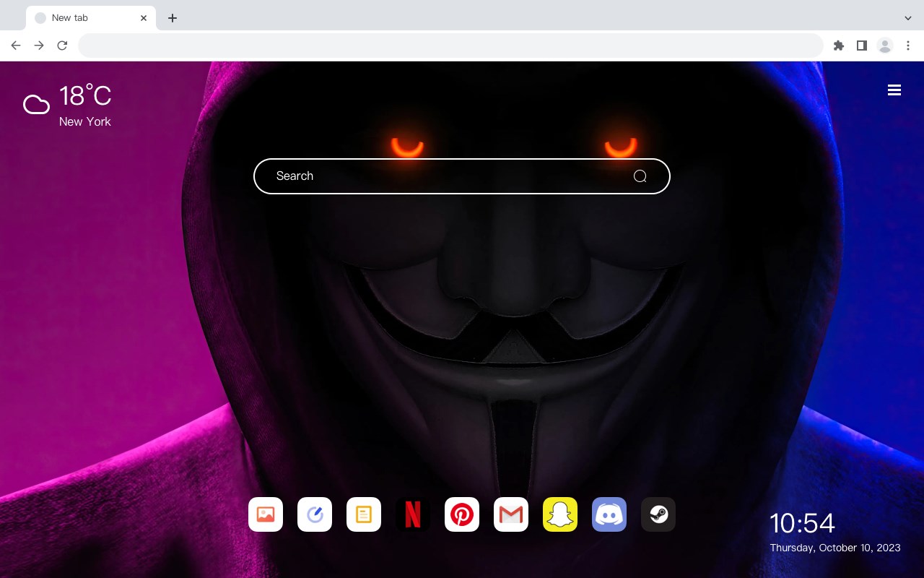Expand the tab search dropdown arrow

pyautogui.click(x=908, y=18)
